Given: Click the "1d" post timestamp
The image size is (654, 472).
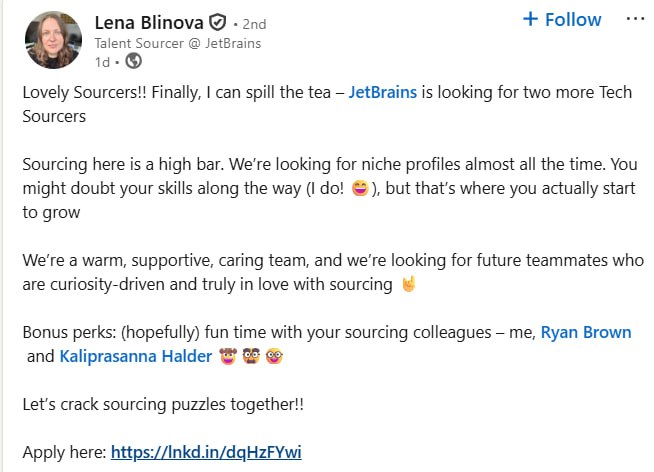Looking at the screenshot, I should click(x=101, y=62).
